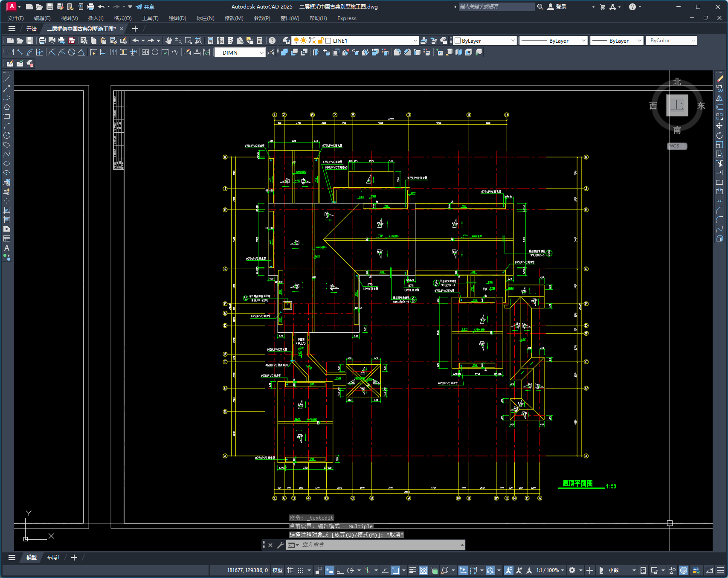
Task: Open the Help question mark icon
Action: tap(272, 41)
